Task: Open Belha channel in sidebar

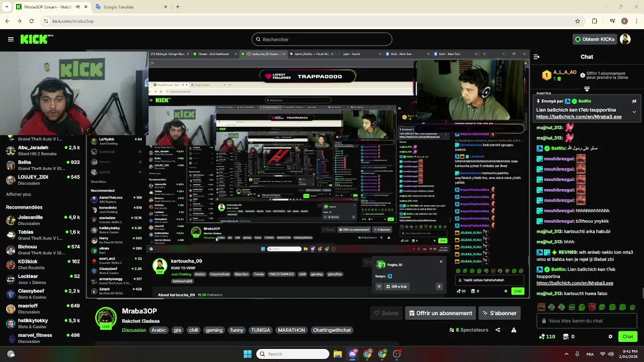Action: 43,165
